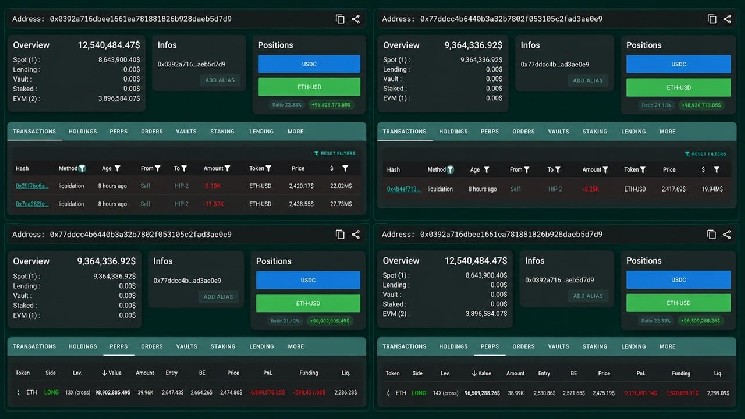Select blue USDC position in bottom-right panel
The image size is (745, 419).
(x=678, y=280)
